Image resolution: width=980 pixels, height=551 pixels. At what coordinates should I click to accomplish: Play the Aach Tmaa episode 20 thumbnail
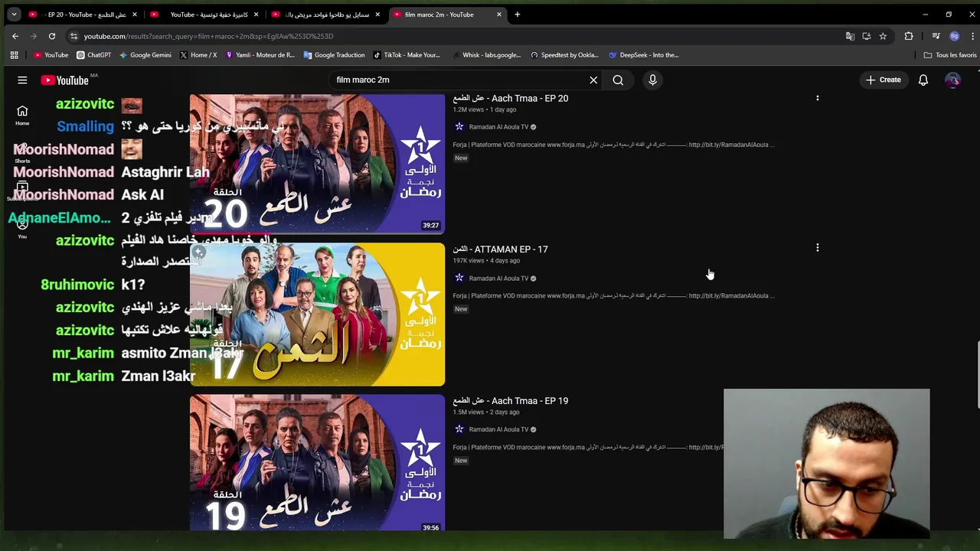(317, 162)
